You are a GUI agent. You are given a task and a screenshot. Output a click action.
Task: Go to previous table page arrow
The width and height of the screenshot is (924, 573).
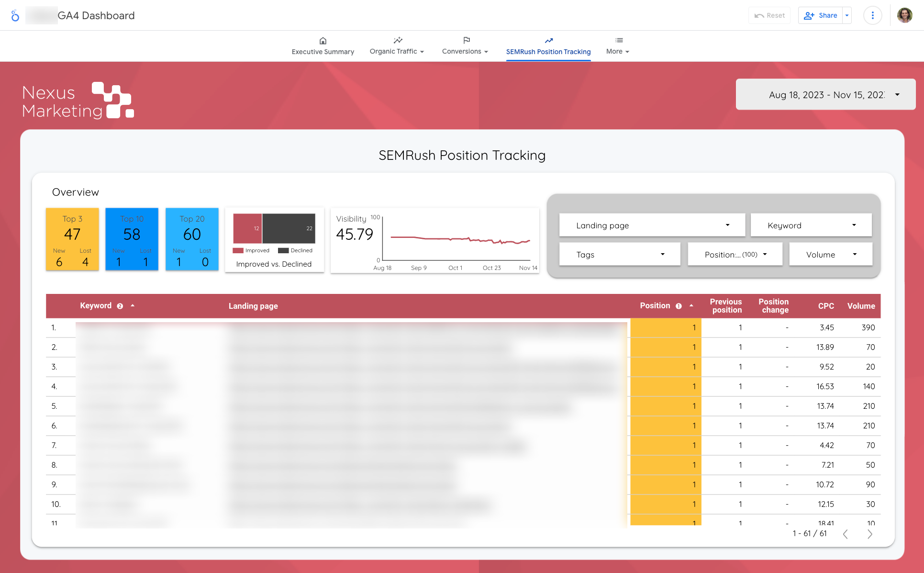point(846,534)
